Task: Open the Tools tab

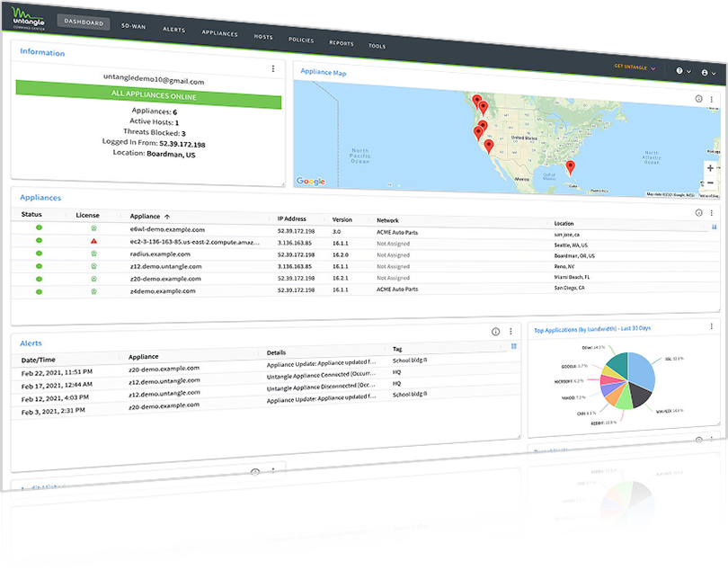Action: coord(377,46)
